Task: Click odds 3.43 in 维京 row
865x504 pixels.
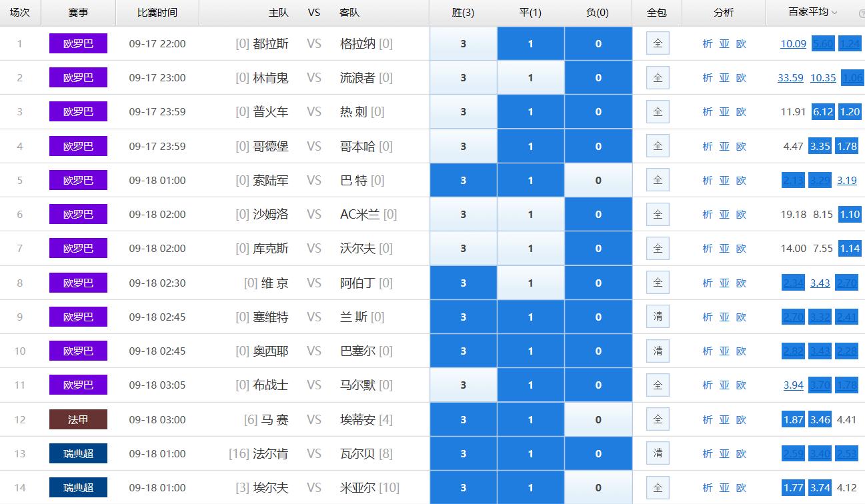Action: [x=820, y=283]
